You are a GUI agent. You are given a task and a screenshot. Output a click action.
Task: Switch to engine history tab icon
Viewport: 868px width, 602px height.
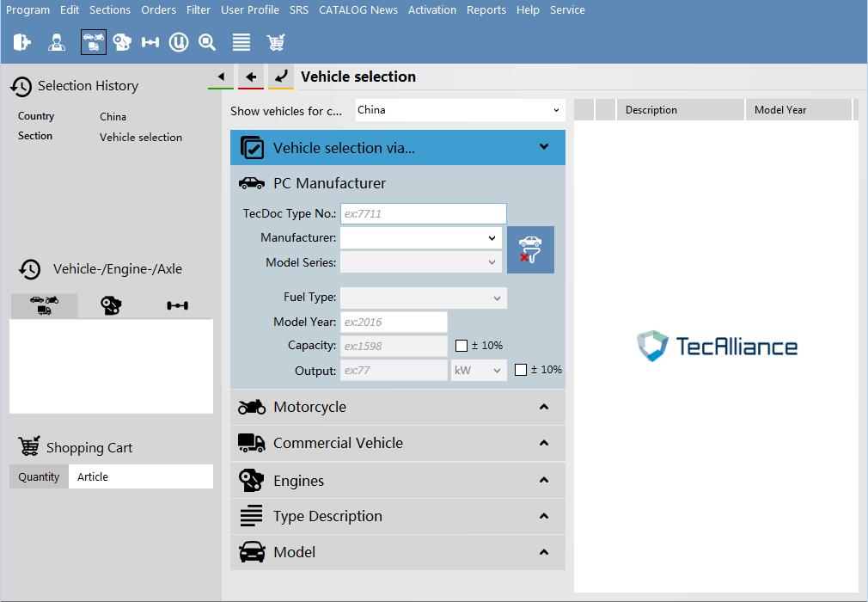pos(111,305)
